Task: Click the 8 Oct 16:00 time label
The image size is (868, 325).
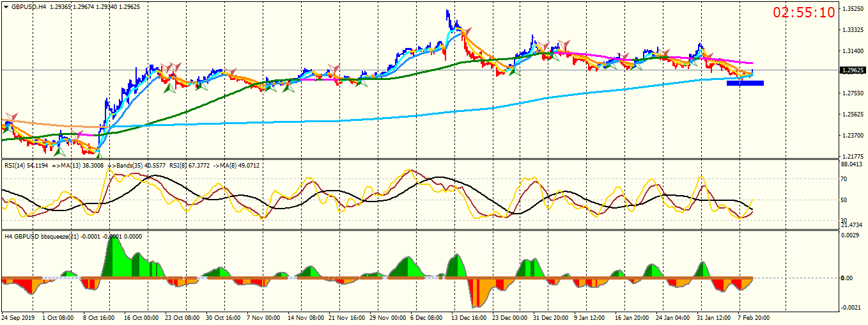Action: [98, 317]
